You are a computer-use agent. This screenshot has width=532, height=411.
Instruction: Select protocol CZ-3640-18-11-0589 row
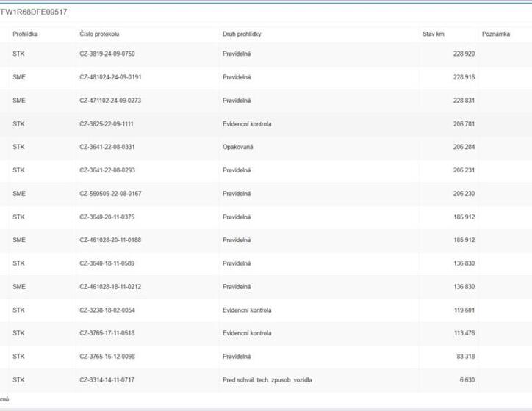[107, 263]
